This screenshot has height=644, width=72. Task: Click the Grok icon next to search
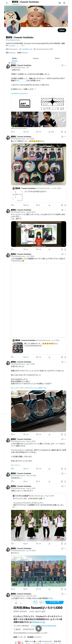pos(60,3)
